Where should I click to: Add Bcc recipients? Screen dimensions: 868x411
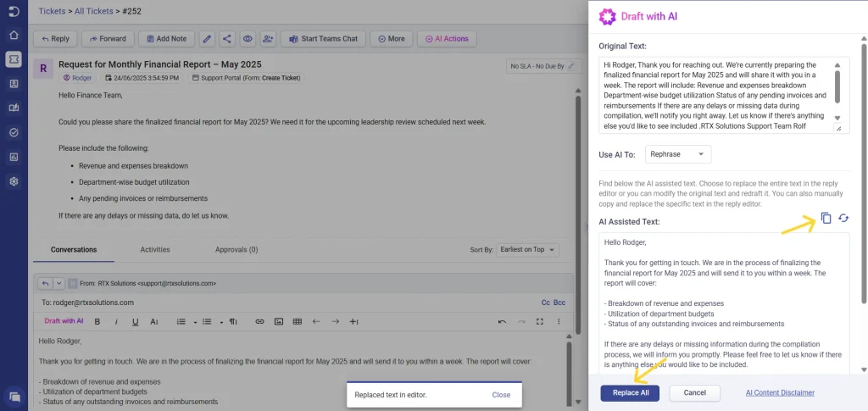[559, 303]
